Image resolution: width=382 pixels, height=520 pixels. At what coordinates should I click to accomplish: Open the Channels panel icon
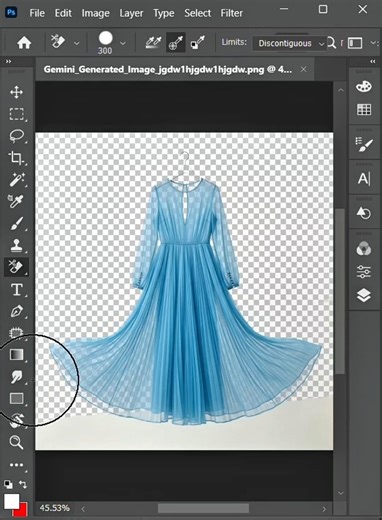pyautogui.click(x=364, y=249)
